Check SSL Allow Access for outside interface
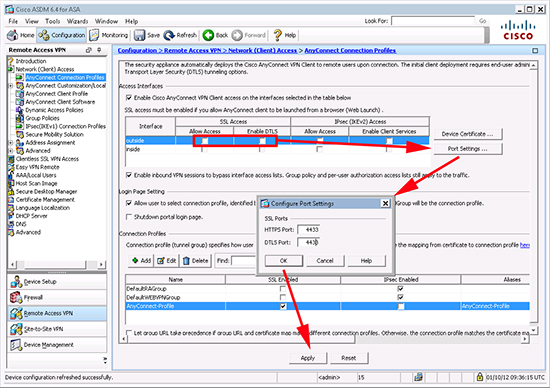Screen dimensions: 550x388 [205, 141]
